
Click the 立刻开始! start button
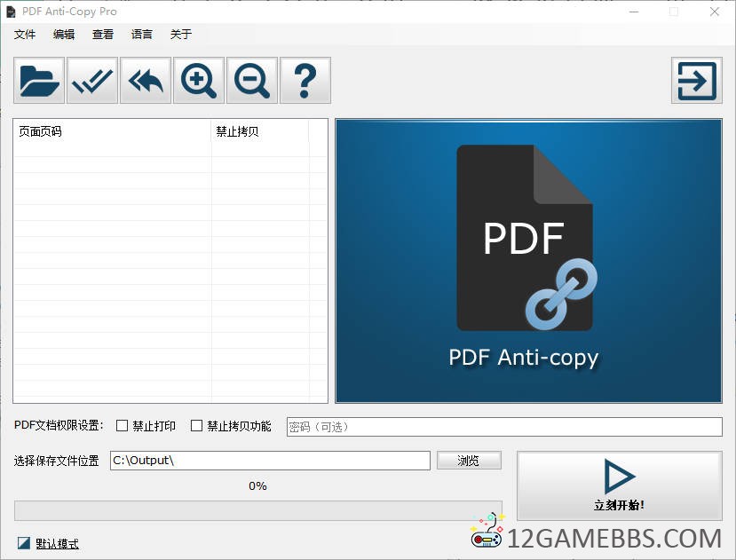620,485
